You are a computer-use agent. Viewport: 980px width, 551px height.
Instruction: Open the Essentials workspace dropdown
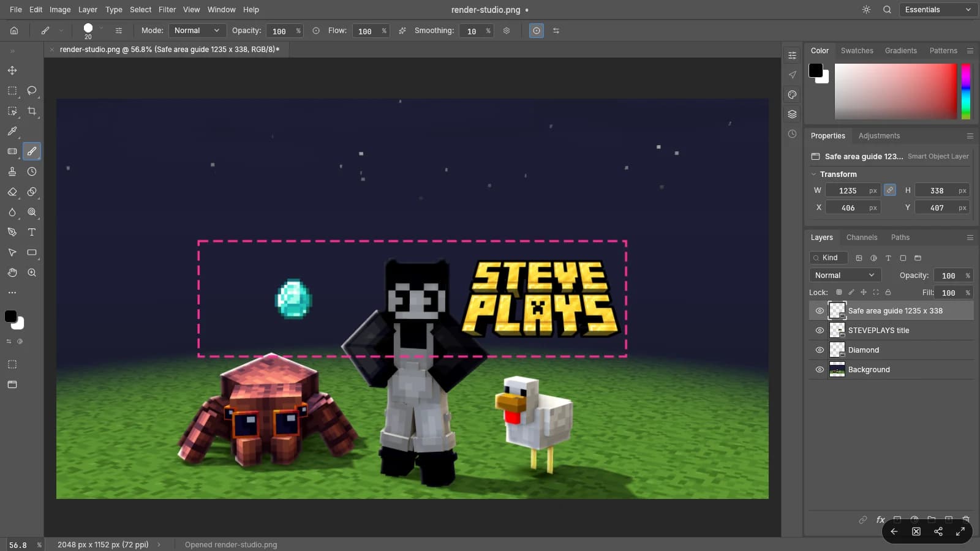[938, 10]
